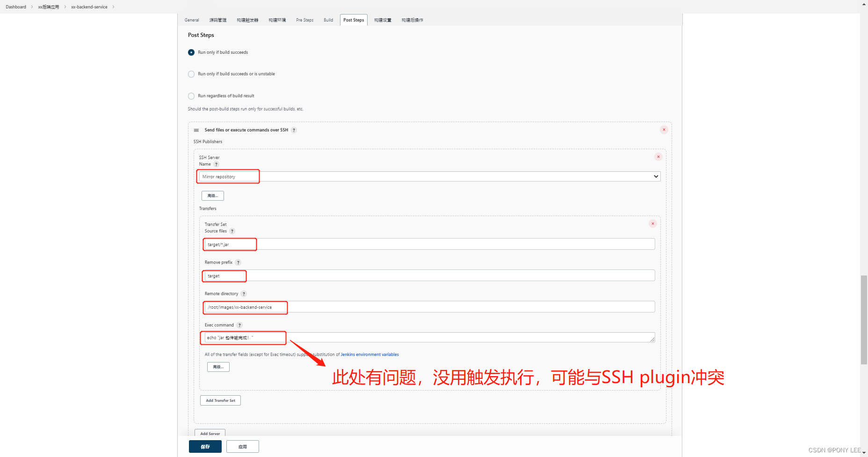
Task: Remove the Transfer Set entry
Action: tap(652, 224)
